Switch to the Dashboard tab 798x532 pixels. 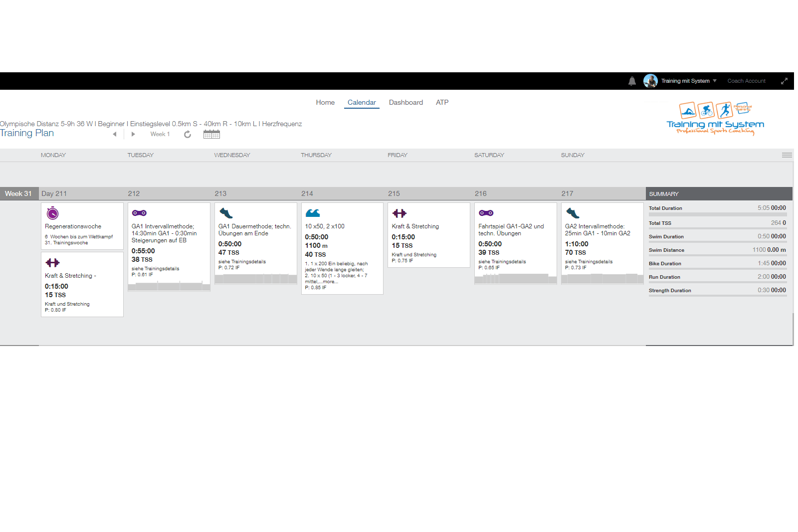point(405,102)
